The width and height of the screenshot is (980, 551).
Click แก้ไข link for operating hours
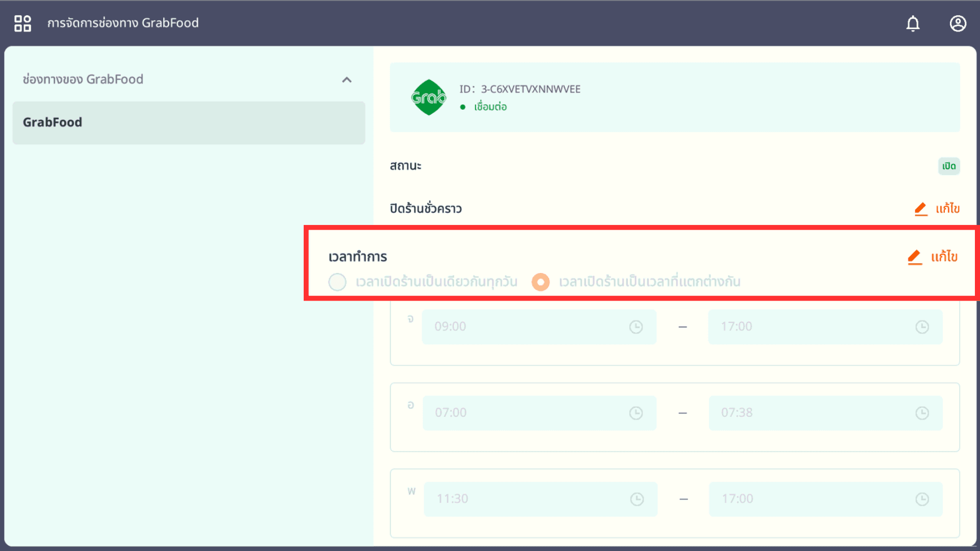pyautogui.click(x=944, y=257)
